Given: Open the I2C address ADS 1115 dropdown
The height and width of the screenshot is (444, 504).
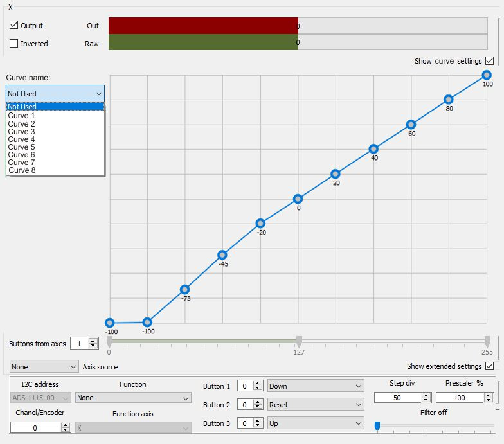Looking at the screenshot, I should pos(40,398).
